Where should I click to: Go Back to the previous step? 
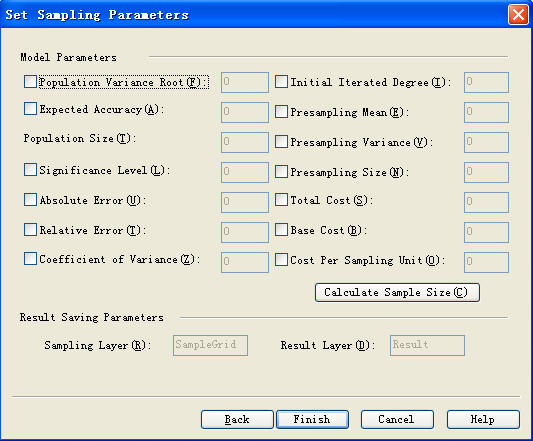237,419
